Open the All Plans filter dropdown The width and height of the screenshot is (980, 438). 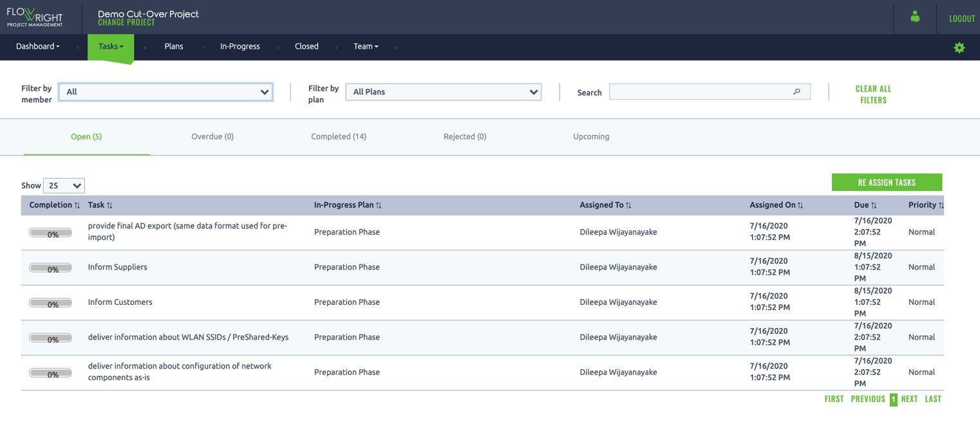point(442,91)
